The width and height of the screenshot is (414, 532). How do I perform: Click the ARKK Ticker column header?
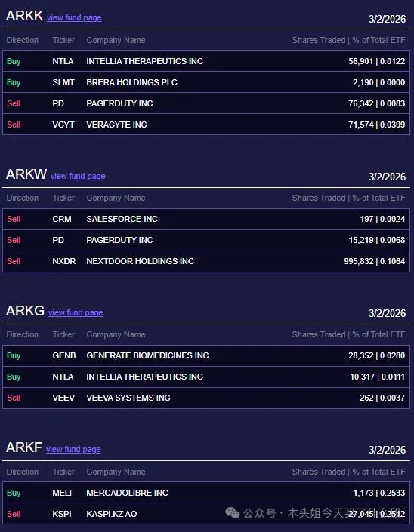63,40
